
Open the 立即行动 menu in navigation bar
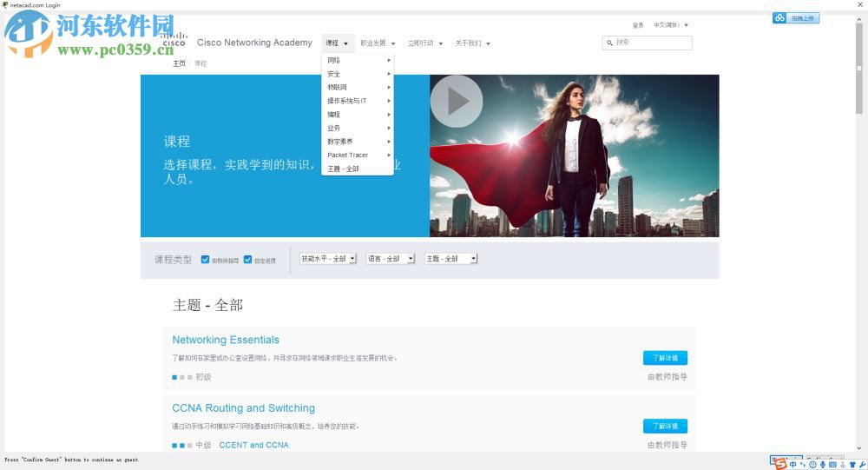point(425,43)
